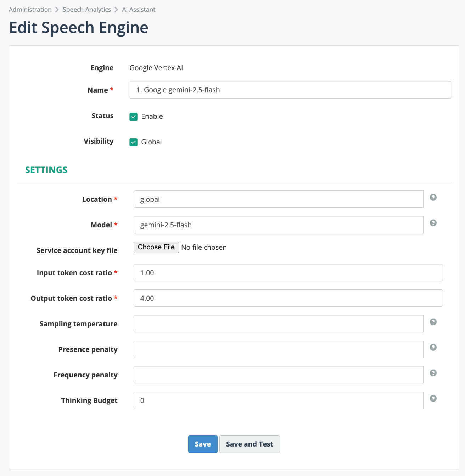Click the Thinking Budget input field
Image resolution: width=465 pixels, height=476 pixels.
click(278, 400)
